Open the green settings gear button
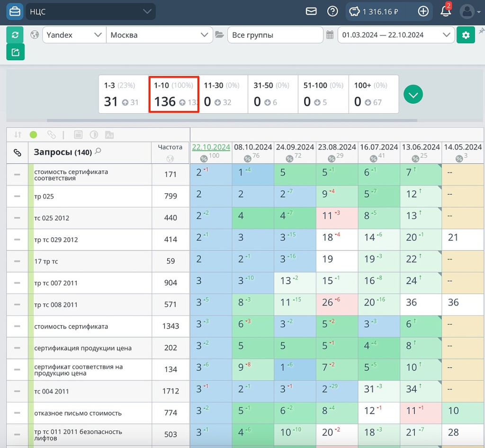The image size is (485, 448). (466, 35)
